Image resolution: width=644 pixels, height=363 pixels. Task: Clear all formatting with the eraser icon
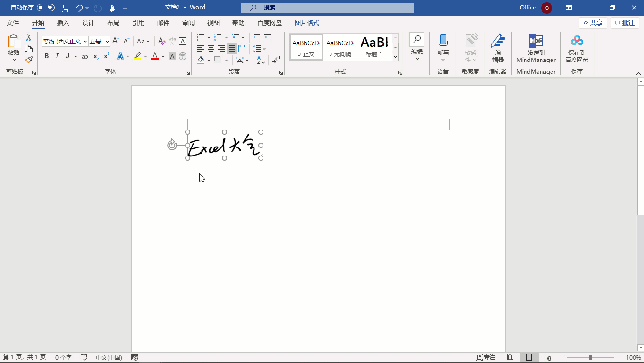(161, 41)
